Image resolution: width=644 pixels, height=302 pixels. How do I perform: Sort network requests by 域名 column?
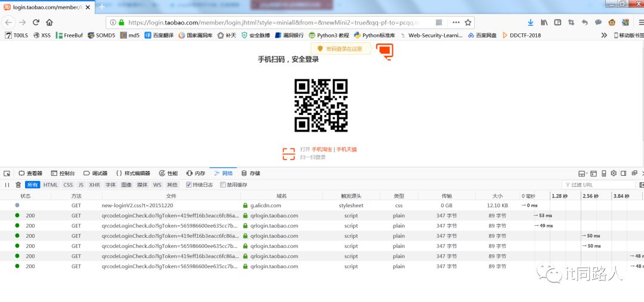pos(281,196)
